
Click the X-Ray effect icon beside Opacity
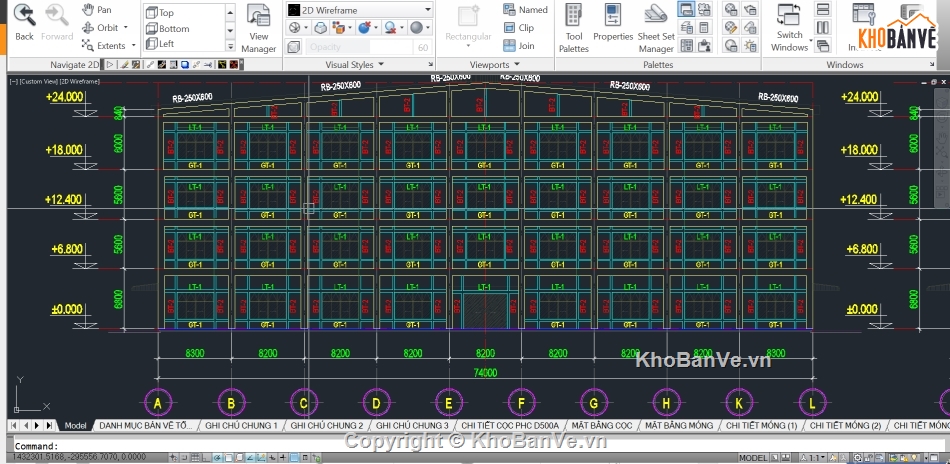click(294, 47)
